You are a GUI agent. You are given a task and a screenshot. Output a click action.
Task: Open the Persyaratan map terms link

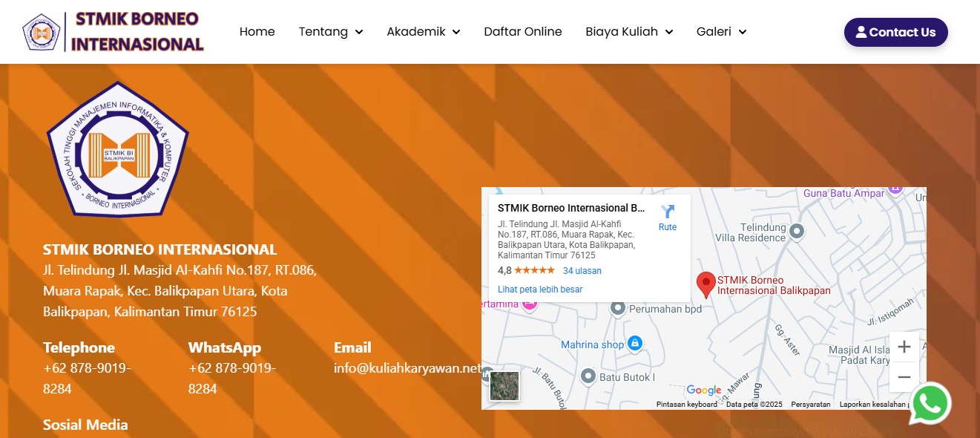point(811,405)
